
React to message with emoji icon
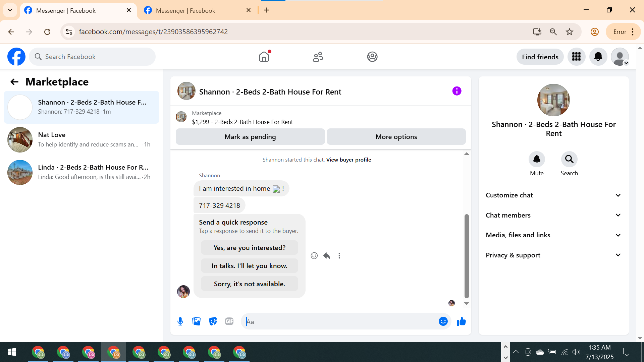314,256
